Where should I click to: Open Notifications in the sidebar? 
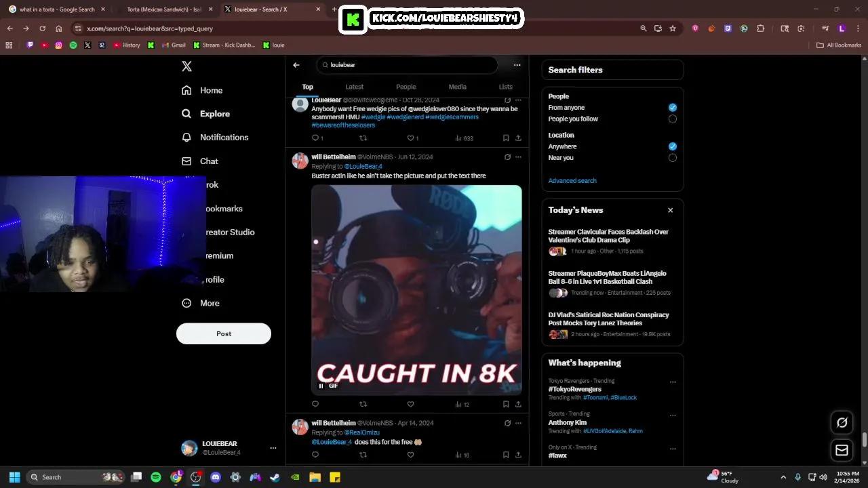[215, 137]
